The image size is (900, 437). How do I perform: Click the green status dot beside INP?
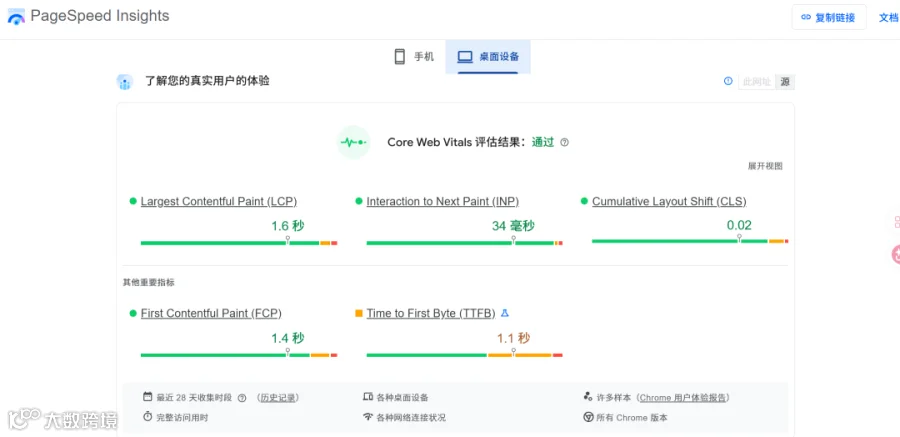coord(359,201)
